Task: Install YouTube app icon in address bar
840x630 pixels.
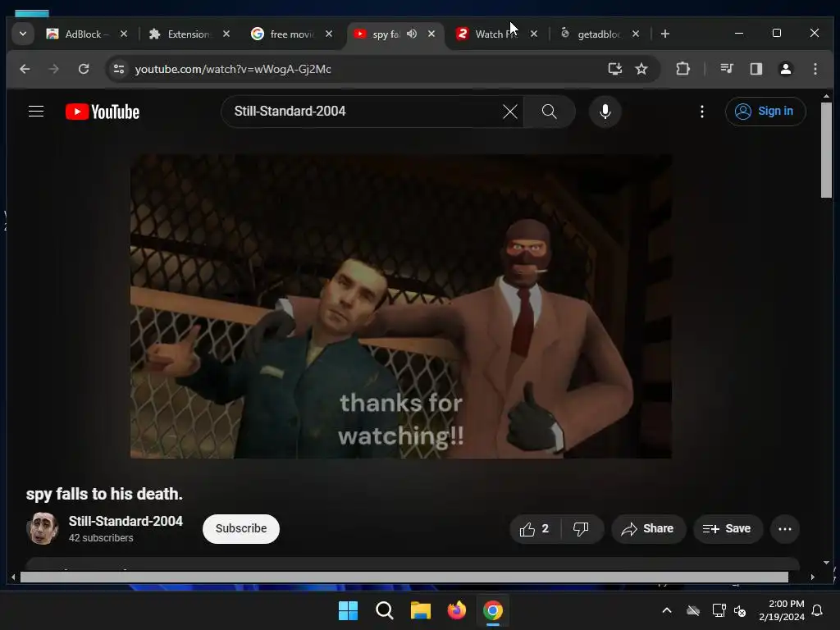Action: (615, 69)
